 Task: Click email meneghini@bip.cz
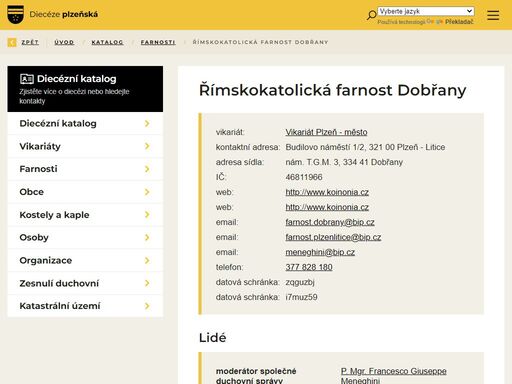click(320, 252)
